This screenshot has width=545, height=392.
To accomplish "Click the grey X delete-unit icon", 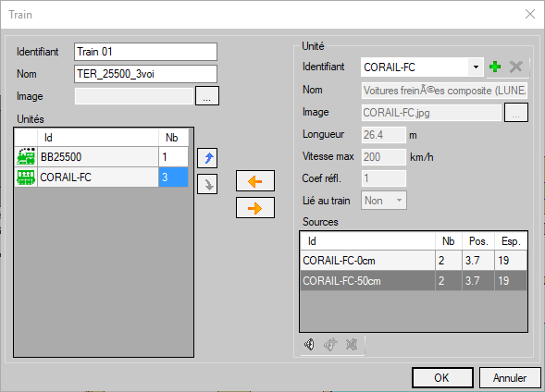I will pyautogui.click(x=515, y=67).
